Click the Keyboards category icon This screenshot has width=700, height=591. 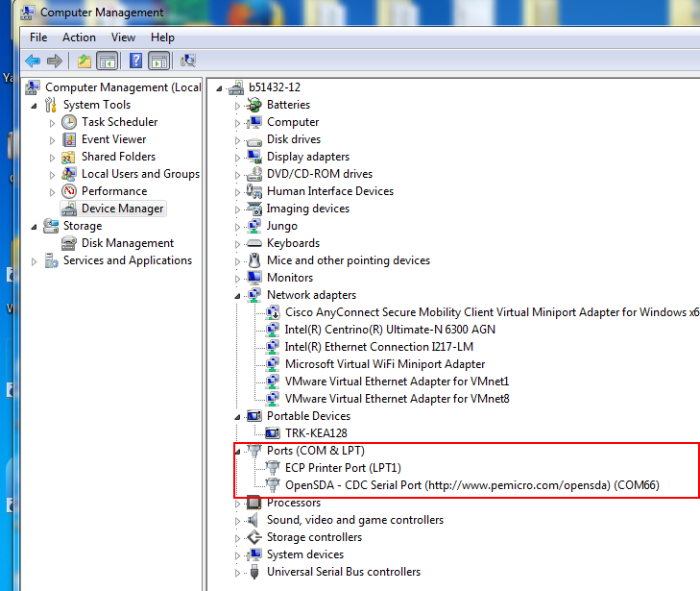[x=254, y=243]
